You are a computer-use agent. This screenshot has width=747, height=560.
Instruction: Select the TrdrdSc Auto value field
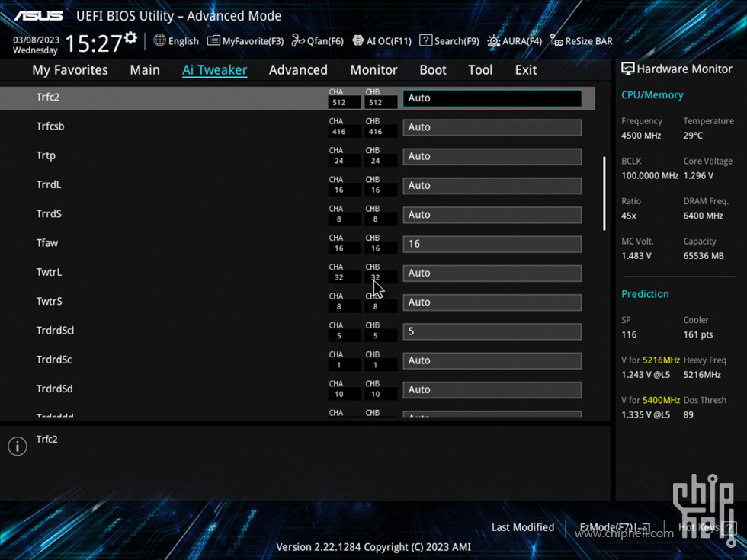point(492,360)
